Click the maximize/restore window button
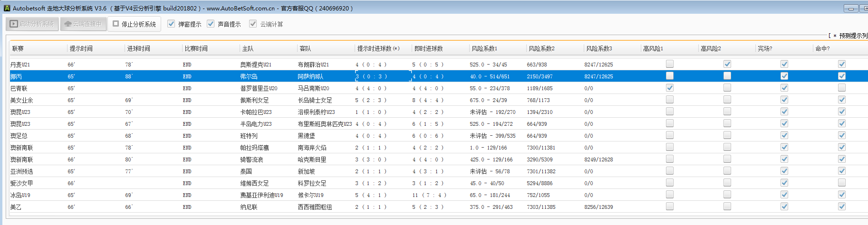The height and width of the screenshot is (225, 868). (865, 9)
